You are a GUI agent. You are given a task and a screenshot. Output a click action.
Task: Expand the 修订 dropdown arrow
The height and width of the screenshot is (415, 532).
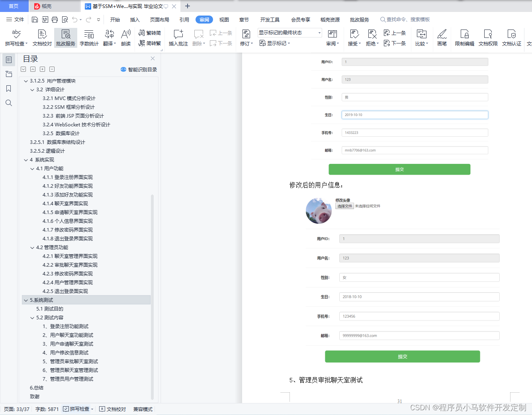[252, 43]
